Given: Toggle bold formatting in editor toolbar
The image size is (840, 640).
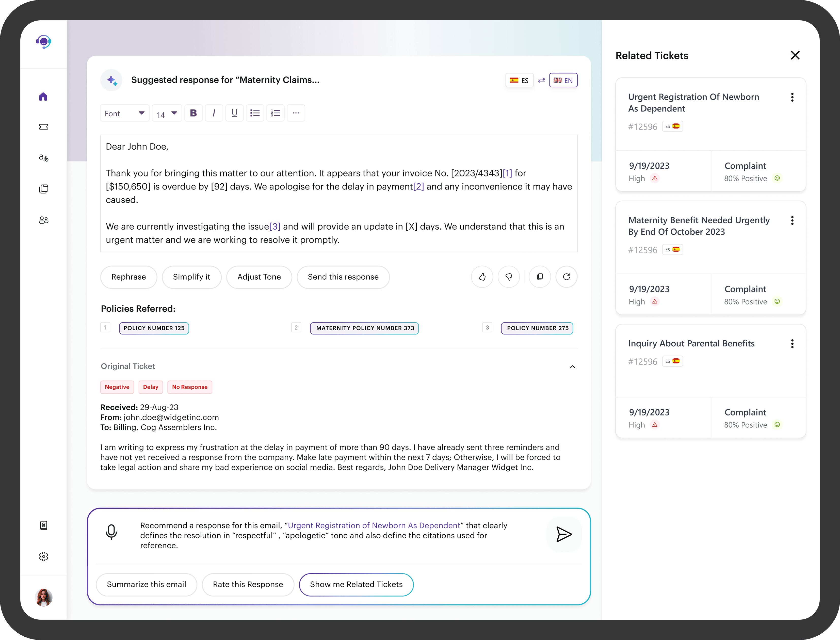Looking at the screenshot, I should pos(193,113).
